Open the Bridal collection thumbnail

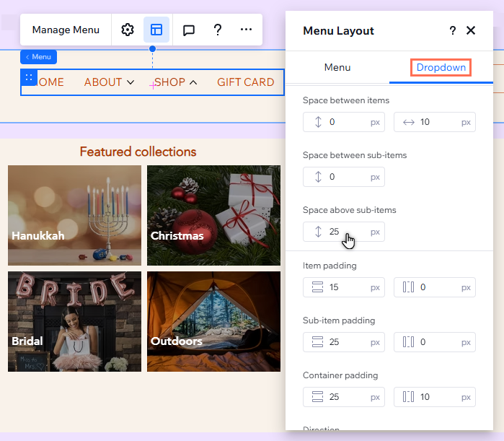(x=74, y=322)
